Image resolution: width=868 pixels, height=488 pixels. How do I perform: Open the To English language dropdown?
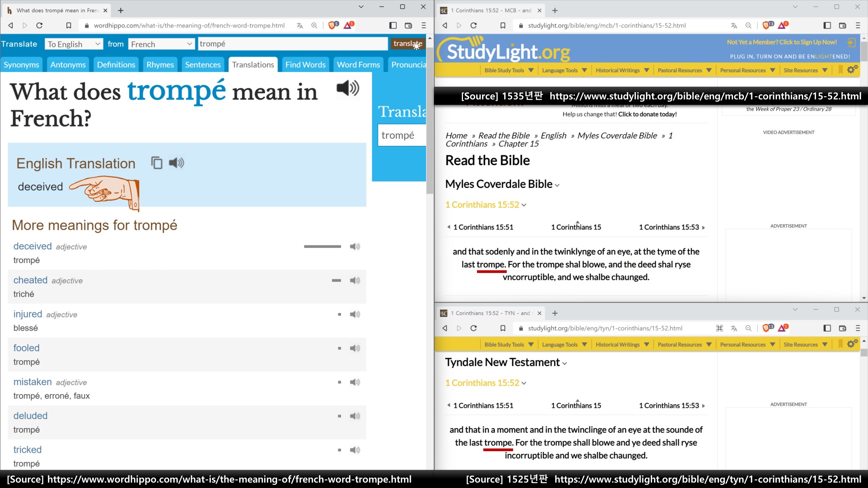(x=74, y=44)
